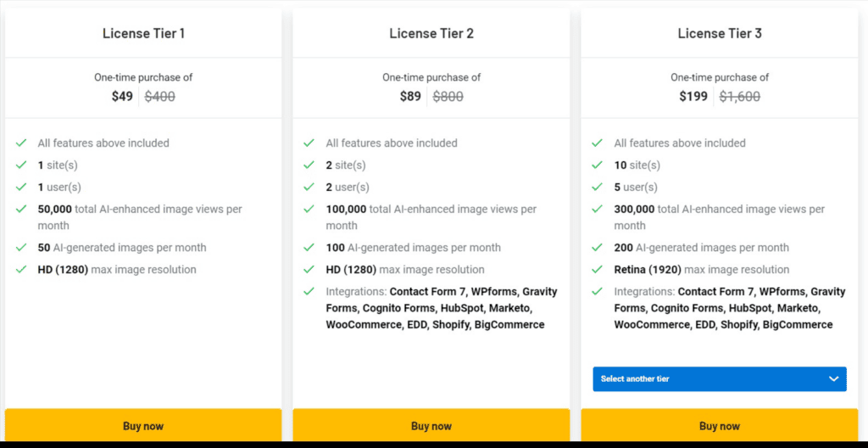Click the $49 price in Tier 1
Image resolution: width=868 pixels, height=448 pixels.
[122, 97]
